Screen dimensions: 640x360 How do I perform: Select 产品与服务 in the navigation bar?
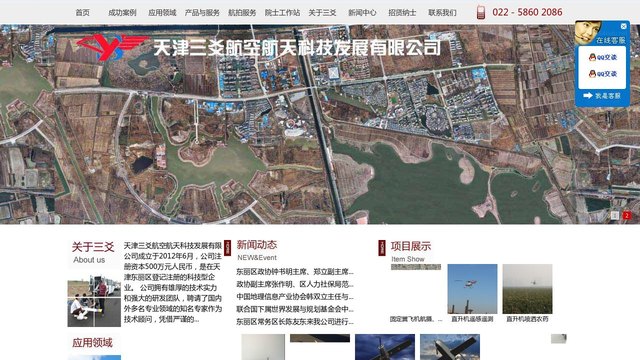click(x=202, y=13)
